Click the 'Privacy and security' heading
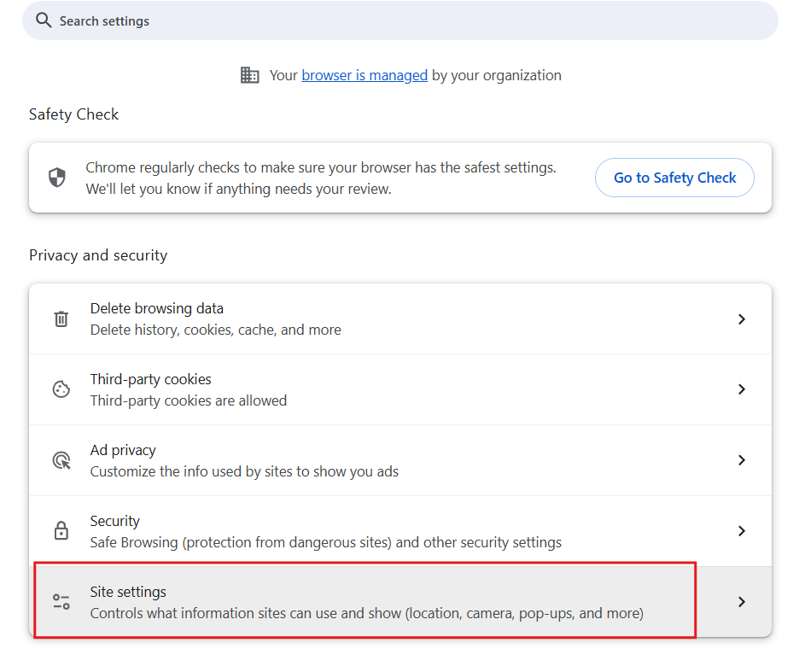 click(x=98, y=255)
